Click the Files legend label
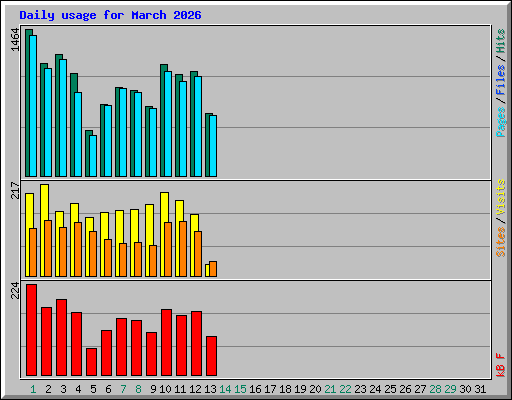 point(501,80)
